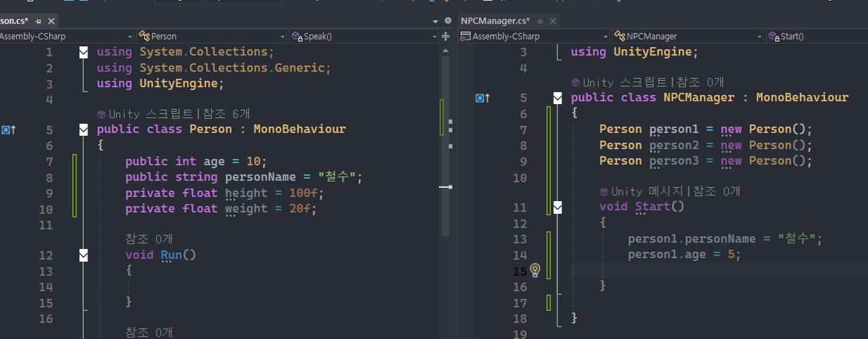The width and height of the screenshot is (868, 339).
Task: Click the Unity cube icon above NPCManager class
Action: click(575, 82)
